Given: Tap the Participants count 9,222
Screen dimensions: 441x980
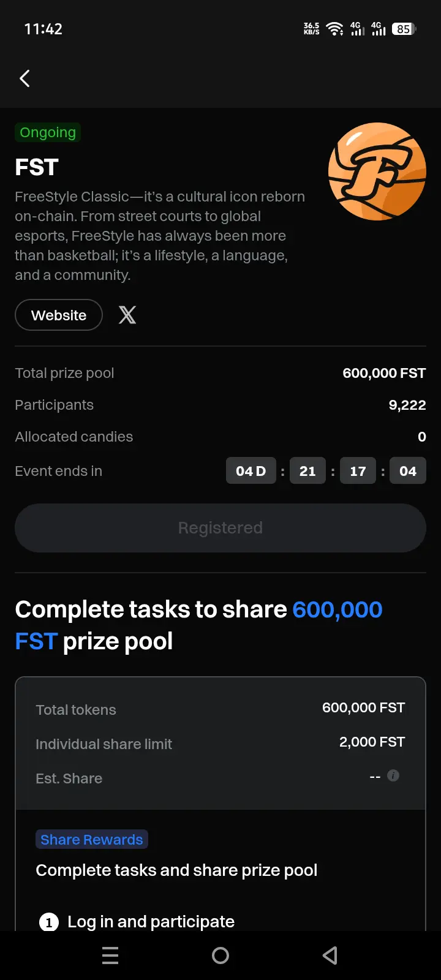Looking at the screenshot, I should (407, 405).
